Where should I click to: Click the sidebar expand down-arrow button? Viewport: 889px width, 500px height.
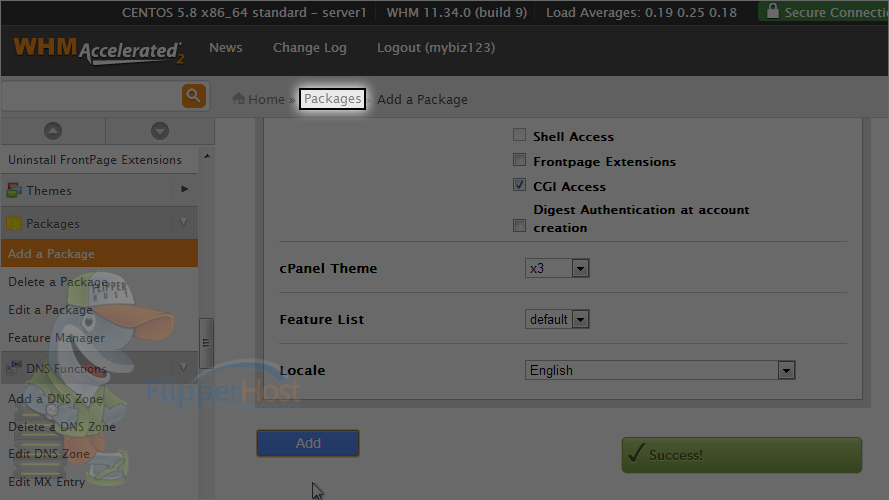click(160, 131)
